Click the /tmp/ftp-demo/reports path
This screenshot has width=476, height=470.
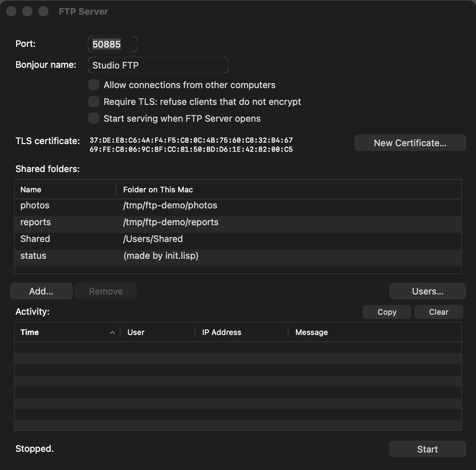[x=171, y=222]
